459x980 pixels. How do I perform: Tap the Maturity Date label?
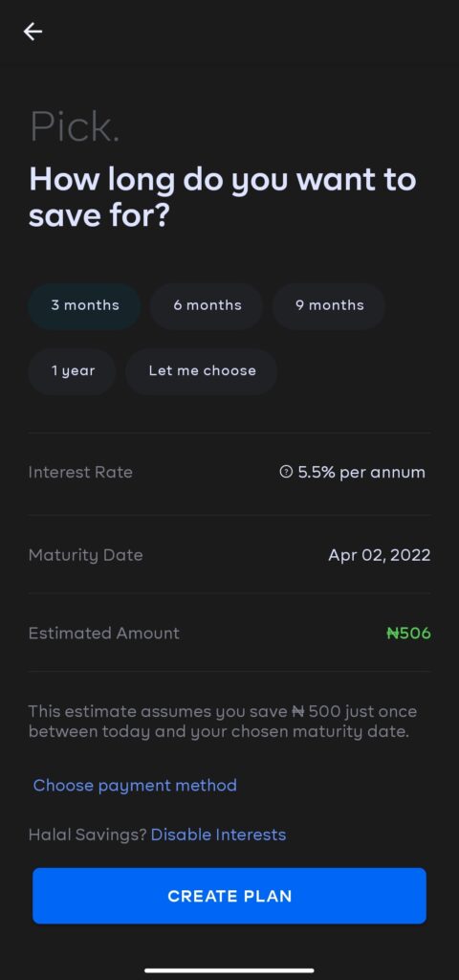85,555
